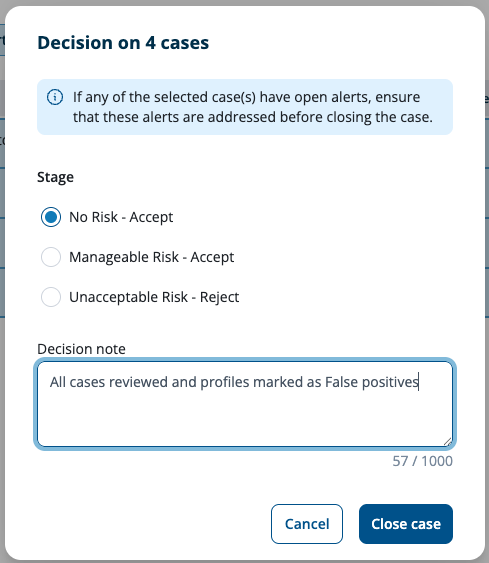Click the No Risk - Accept label text
Viewport: 489px width, 563px height.
point(121,217)
